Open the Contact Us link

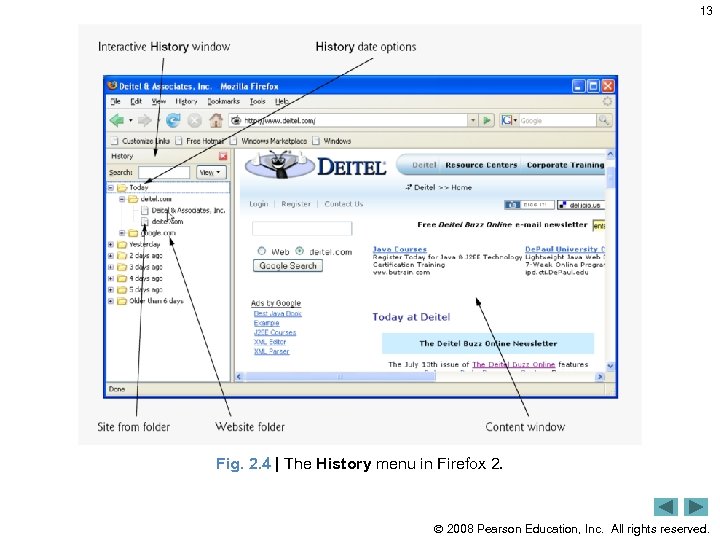(x=343, y=204)
